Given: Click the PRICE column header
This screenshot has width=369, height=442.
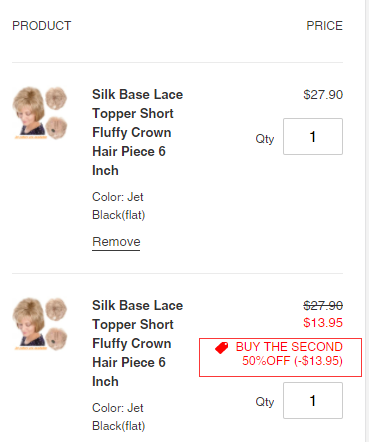Looking at the screenshot, I should point(324,26).
